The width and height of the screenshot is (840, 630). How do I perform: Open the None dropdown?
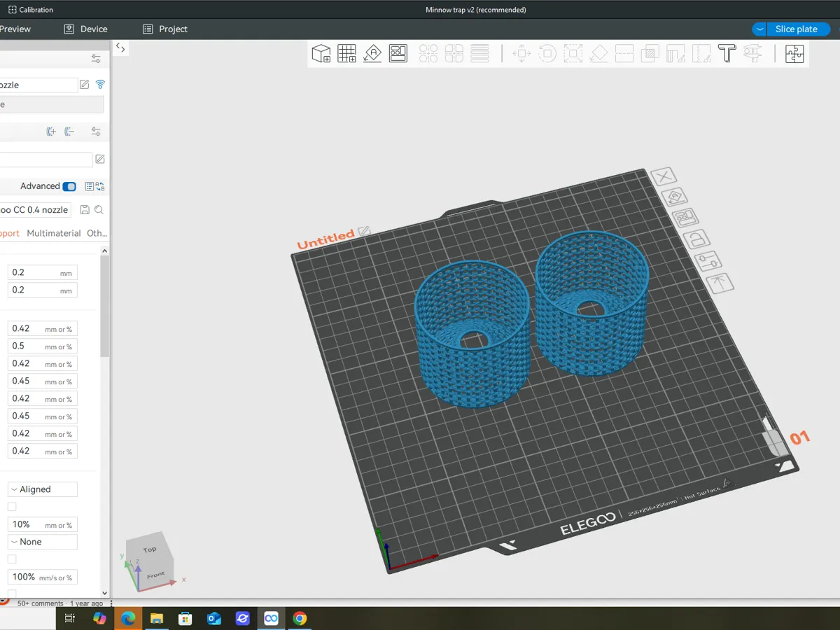tap(43, 542)
